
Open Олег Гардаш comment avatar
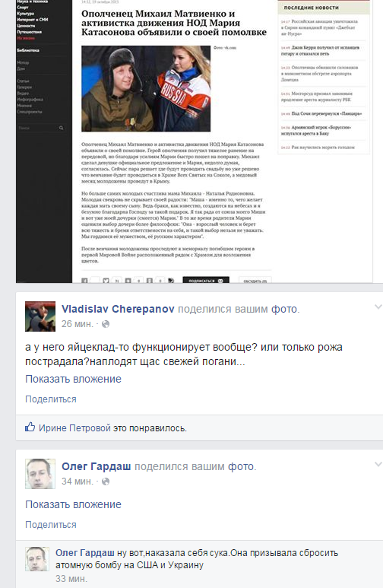(x=37, y=559)
